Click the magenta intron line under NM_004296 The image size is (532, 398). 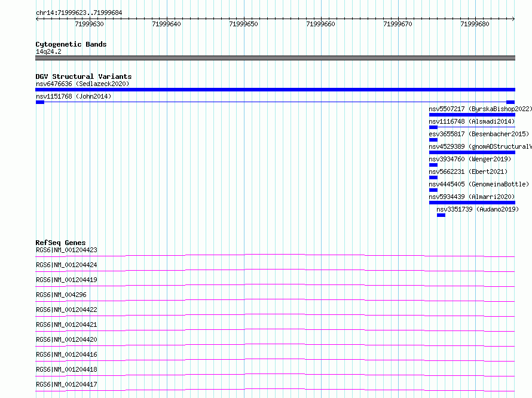tap(275, 299)
